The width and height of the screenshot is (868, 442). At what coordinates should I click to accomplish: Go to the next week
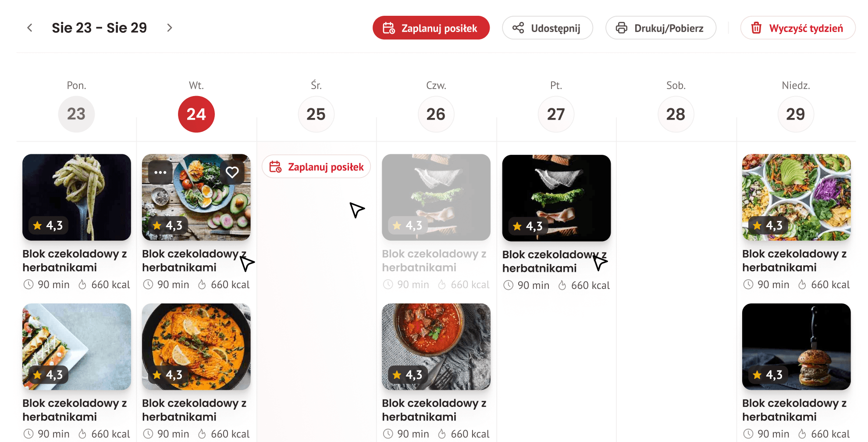click(170, 28)
